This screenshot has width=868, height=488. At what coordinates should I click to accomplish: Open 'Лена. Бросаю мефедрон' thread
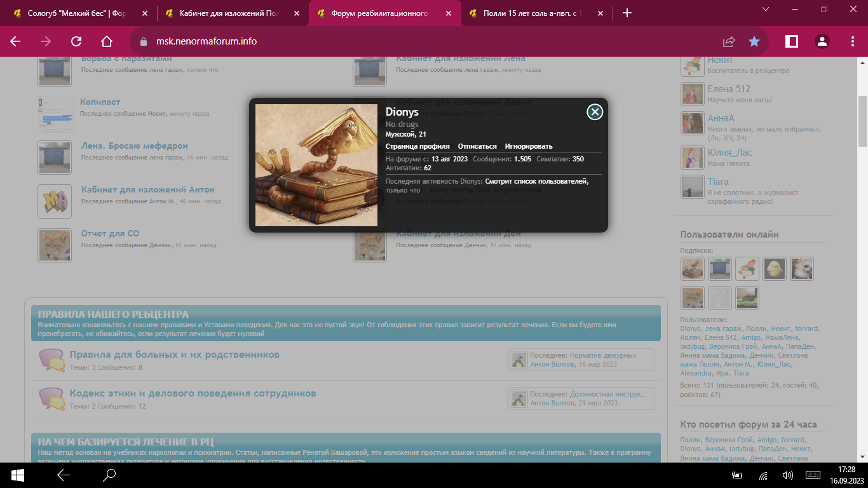pos(135,146)
